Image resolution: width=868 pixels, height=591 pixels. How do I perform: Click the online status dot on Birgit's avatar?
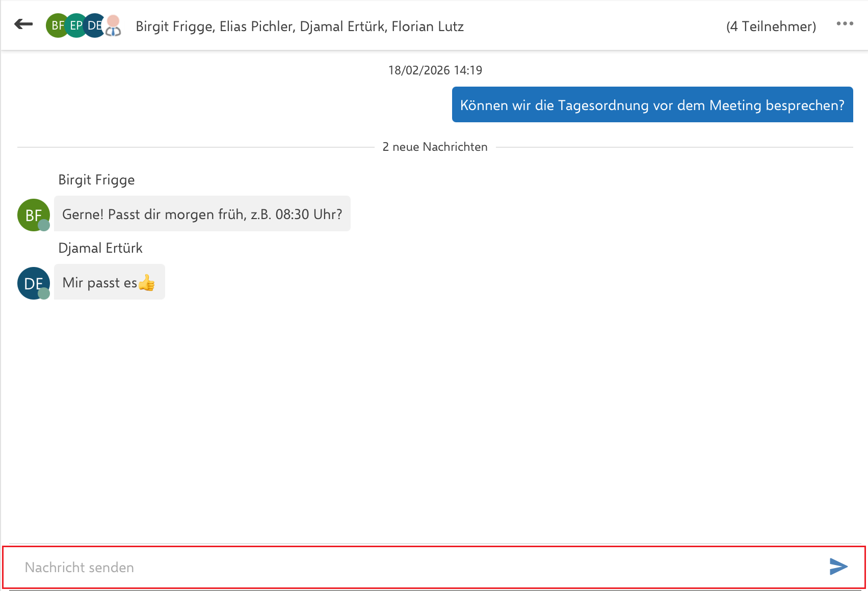pyautogui.click(x=44, y=225)
